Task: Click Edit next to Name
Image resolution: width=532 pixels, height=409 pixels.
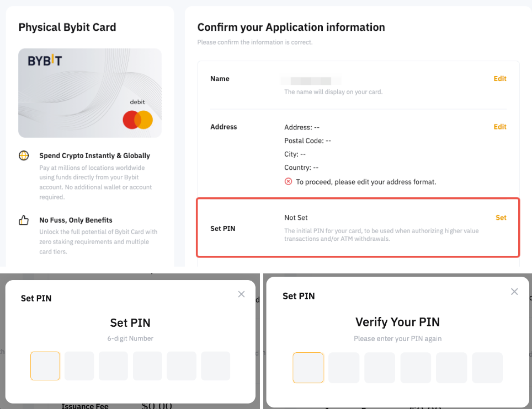Action: pos(500,78)
